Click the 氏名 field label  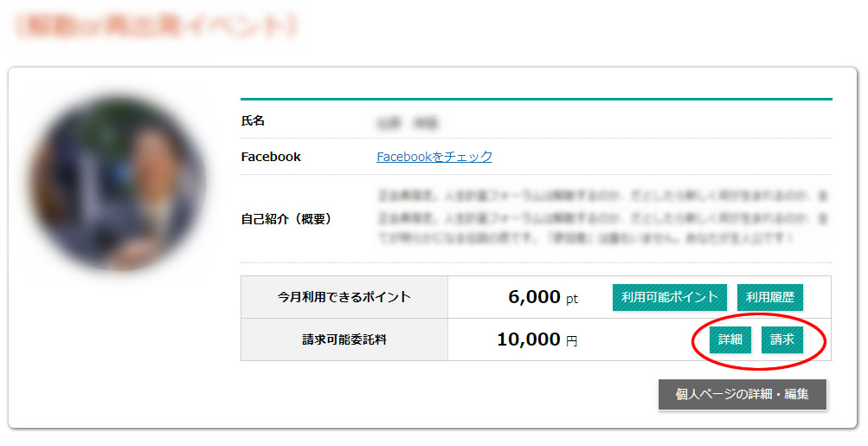pos(253,120)
